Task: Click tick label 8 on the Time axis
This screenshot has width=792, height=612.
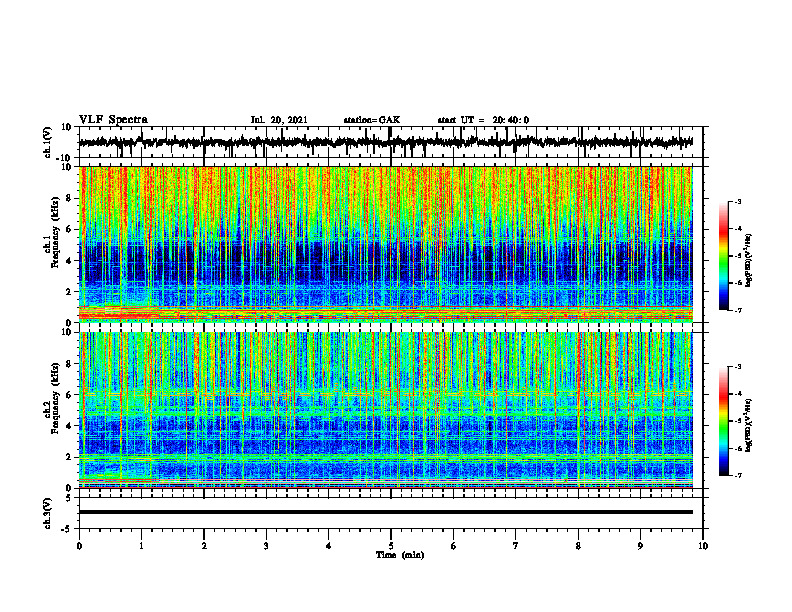Action: pyautogui.click(x=578, y=546)
